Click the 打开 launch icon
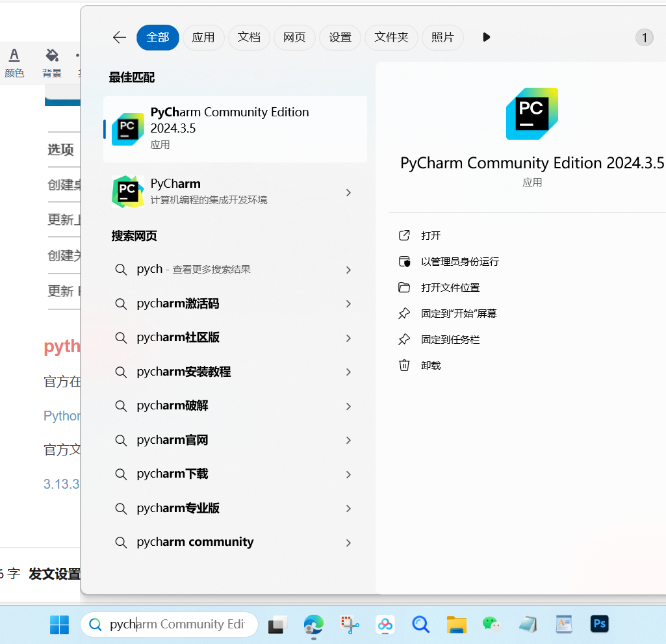The height and width of the screenshot is (644, 666). tap(404, 235)
